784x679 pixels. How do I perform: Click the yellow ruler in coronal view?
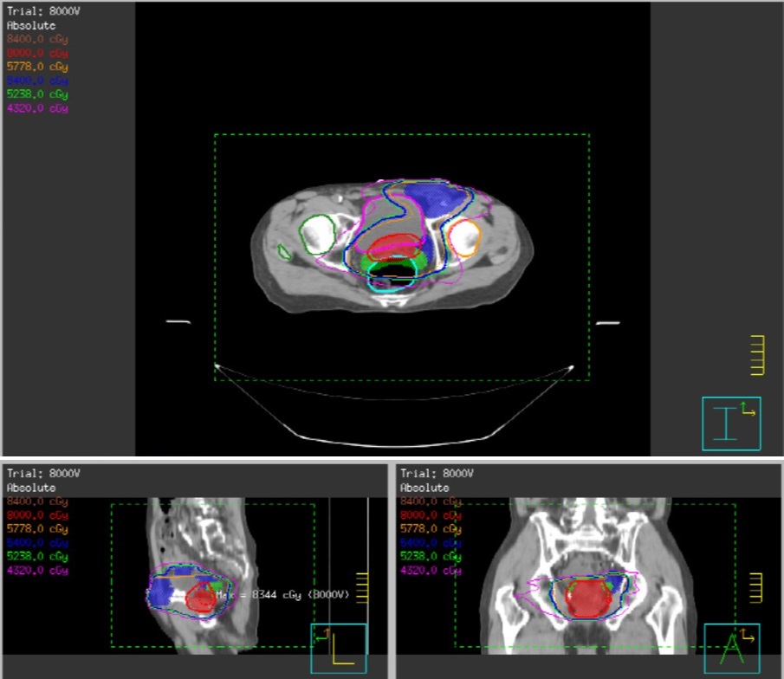pyautogui.click(x=755, y=587)
